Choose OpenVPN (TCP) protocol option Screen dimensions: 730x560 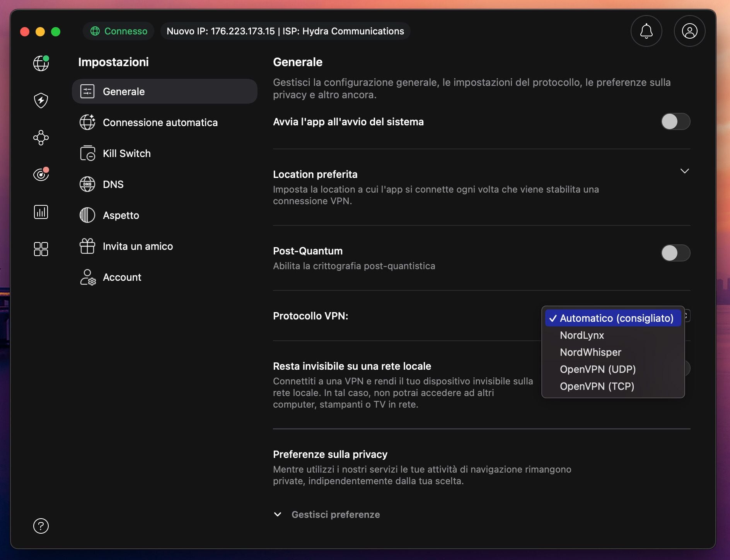point(597,386)
